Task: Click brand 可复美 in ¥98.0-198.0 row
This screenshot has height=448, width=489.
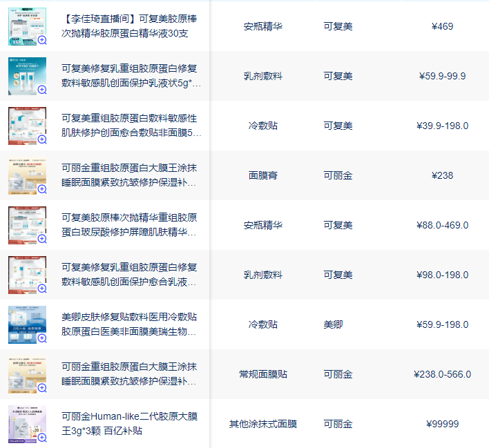Action: tap(338, 275)
